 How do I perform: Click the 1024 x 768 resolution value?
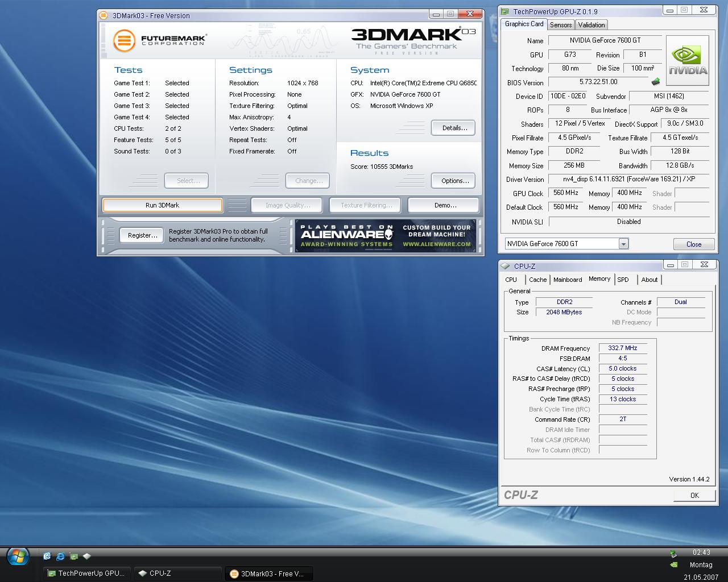coord(303,83)
